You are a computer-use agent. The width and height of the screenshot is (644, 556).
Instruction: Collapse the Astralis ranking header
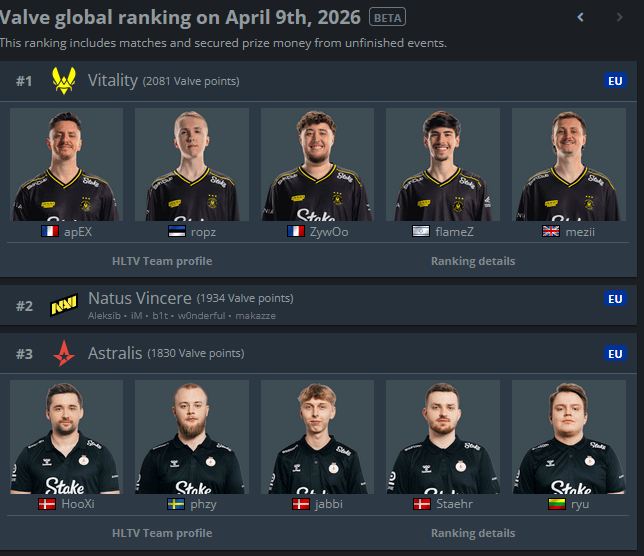click(x=318, y=353)
